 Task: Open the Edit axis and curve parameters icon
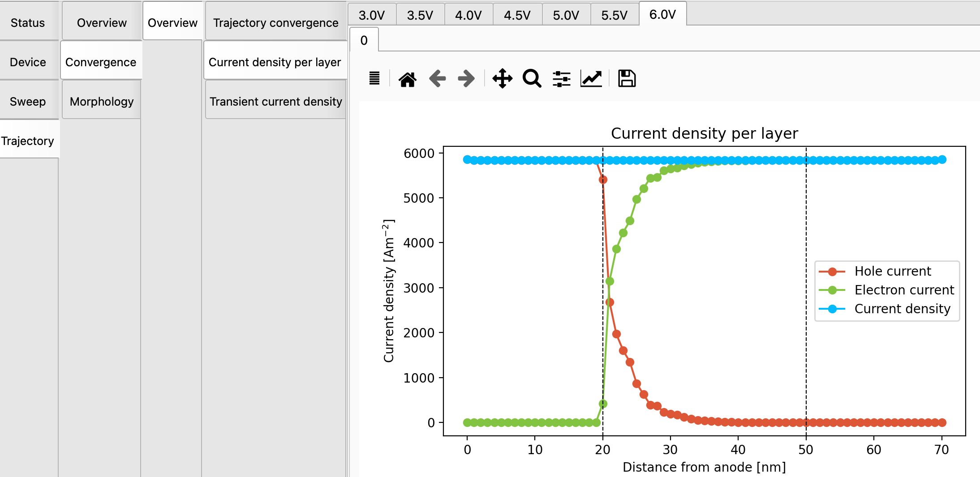[x=591, y=79]
